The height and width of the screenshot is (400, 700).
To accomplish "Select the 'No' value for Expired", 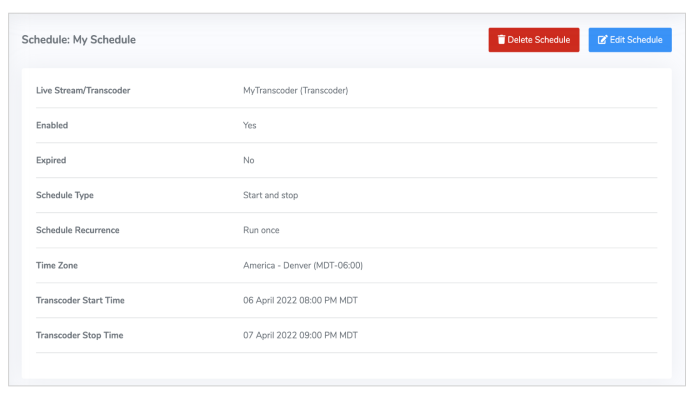I will (x=249, y=160).
